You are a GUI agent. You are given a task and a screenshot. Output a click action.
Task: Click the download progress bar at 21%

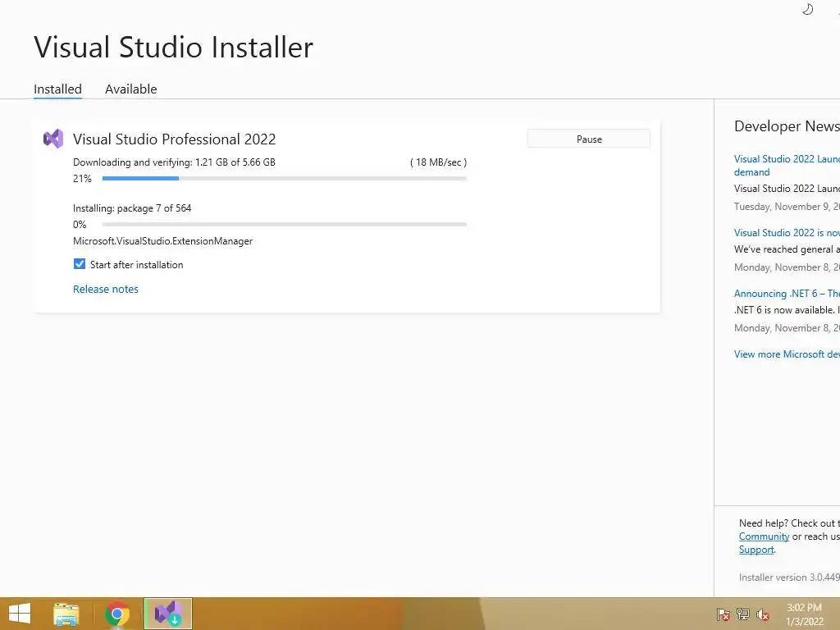(x=285, y=178)
